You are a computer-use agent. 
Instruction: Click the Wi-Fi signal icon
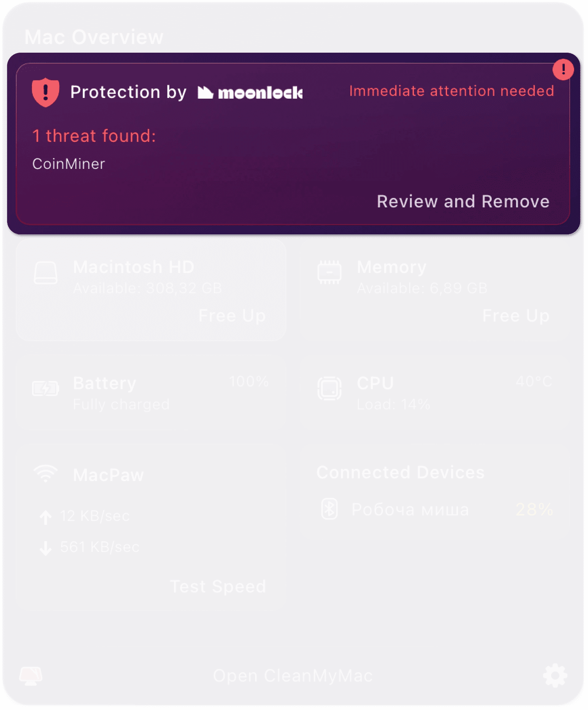click(x=46, y=473)
